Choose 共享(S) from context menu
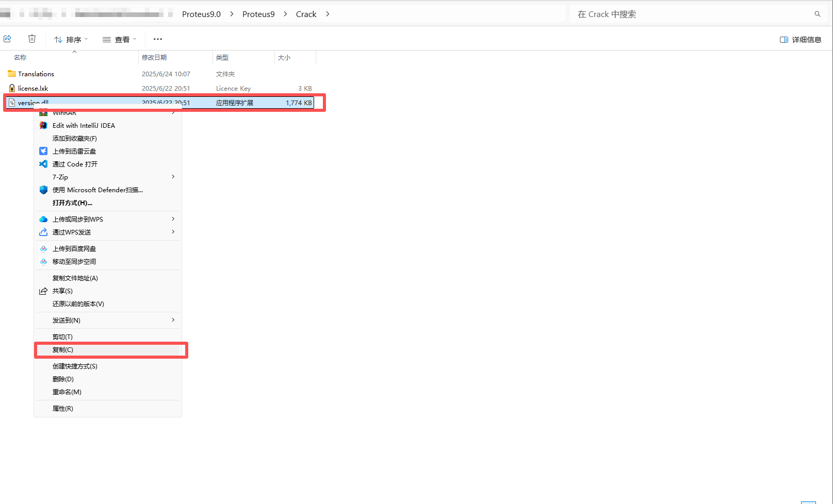833x504 pixels. tap(108, 291)
